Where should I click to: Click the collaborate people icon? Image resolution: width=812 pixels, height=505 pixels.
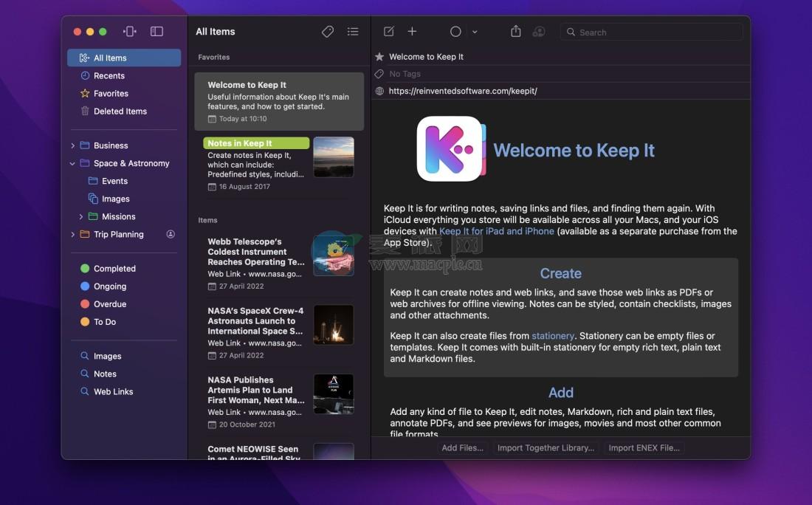[539, 32]
